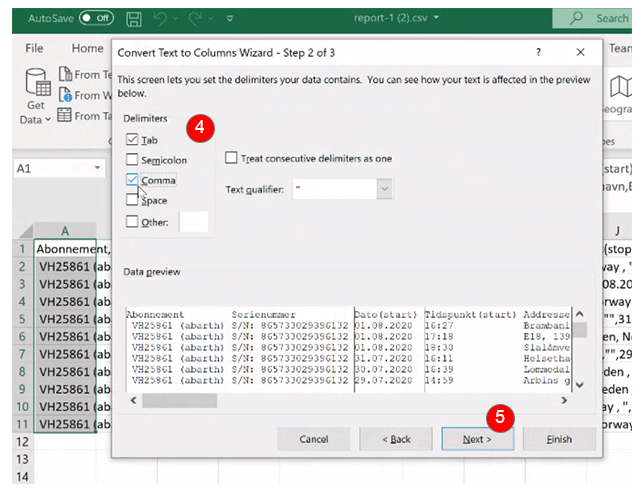Open the Get Data icon
The image size is (643, 493).
[37, 82]
